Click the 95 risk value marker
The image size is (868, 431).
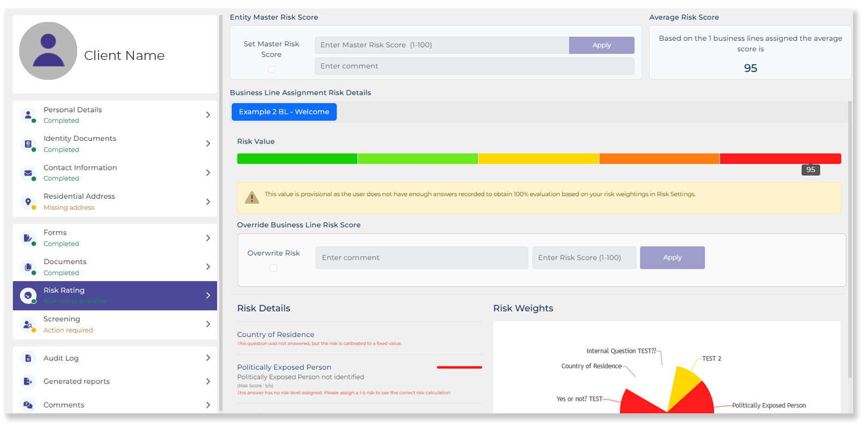[811, 170]
